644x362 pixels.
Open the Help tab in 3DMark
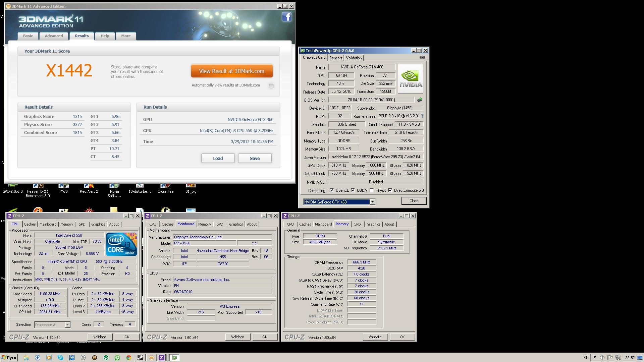coord(105,36)
